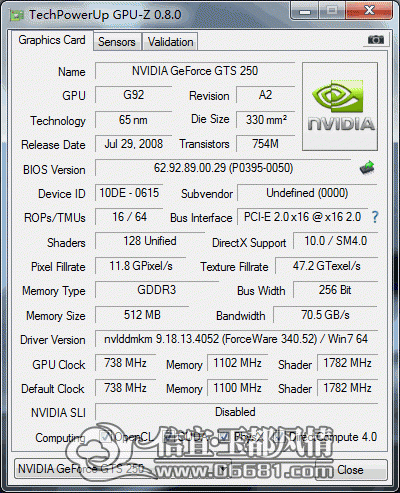The image size is (400, 493).
Task: Click the Close button
Action: coord(351,470)
